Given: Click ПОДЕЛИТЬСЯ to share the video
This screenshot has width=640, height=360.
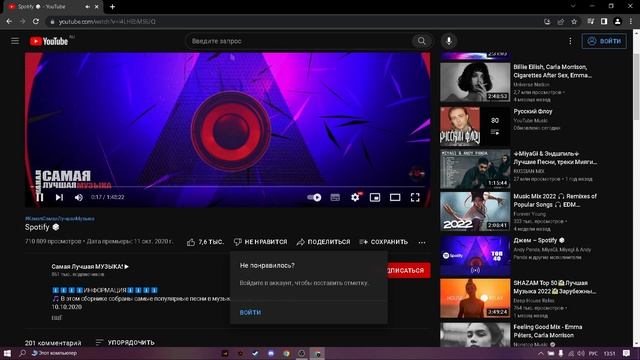Looking at the screenshot, I should (x=323, y=242).
